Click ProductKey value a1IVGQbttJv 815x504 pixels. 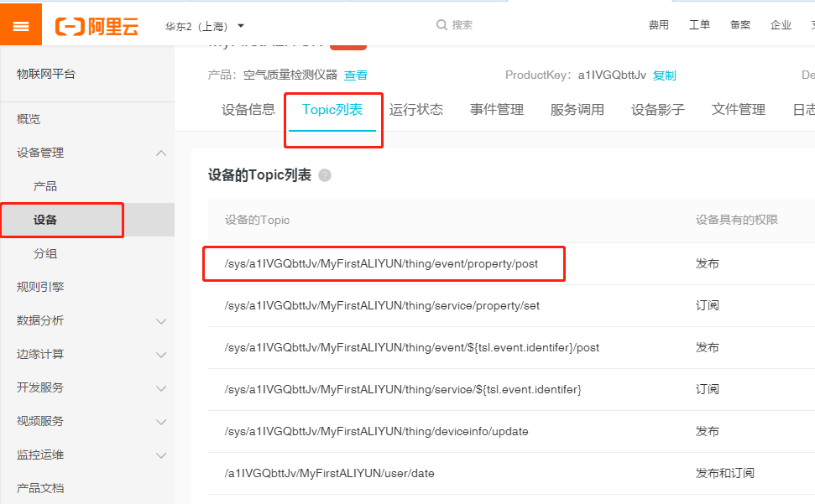tap(612, 75)
